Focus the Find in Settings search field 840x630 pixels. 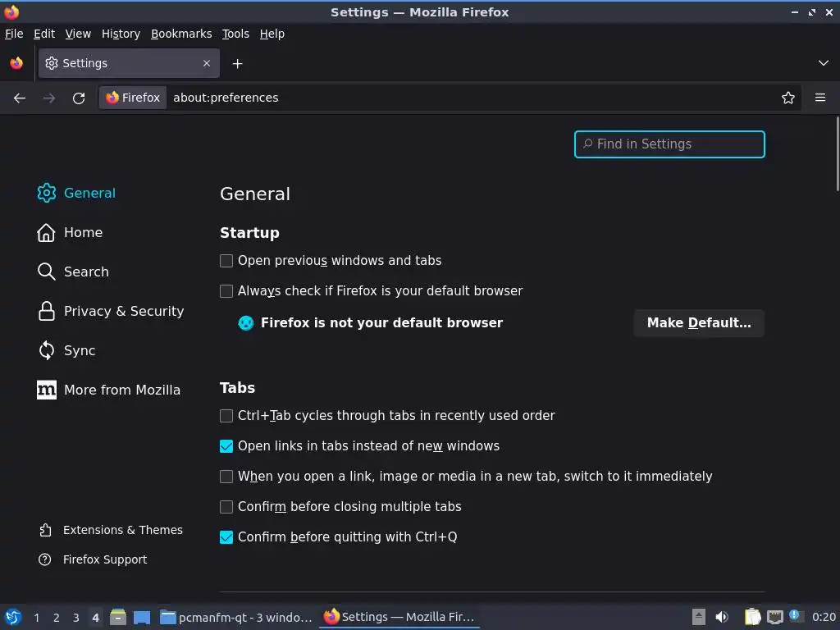click(669, 144)
